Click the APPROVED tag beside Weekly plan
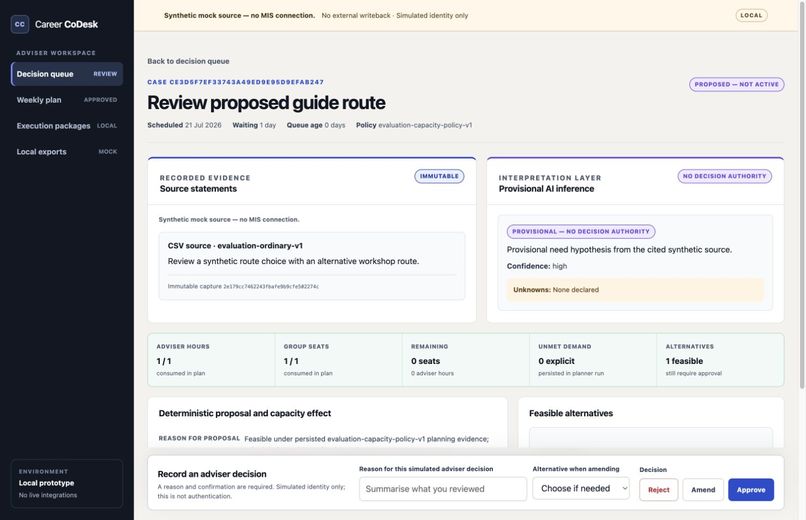This screenshot has width=806, height=520. [x=100, y=100]
